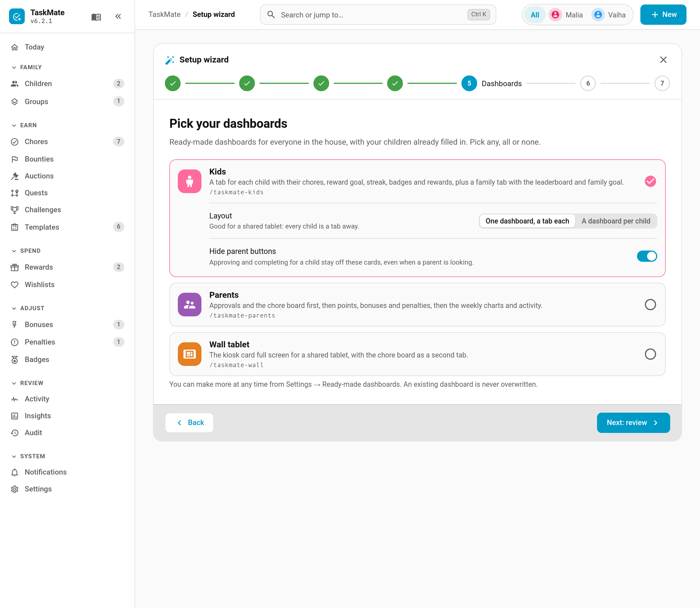Toggle Hide parent buttons switch off
The width and height of the screenshot is (700, 608).
(x=647, y=256)
